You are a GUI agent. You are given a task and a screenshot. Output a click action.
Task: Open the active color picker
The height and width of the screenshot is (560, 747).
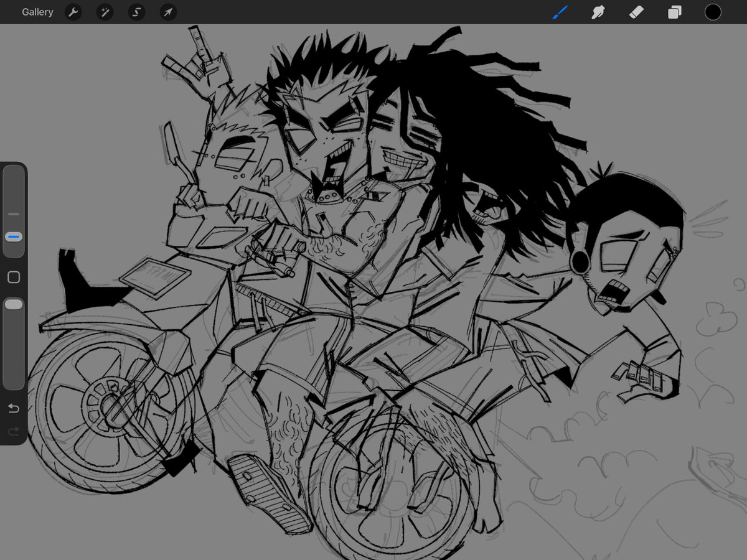pyautogui.click(x=713, y=12)
